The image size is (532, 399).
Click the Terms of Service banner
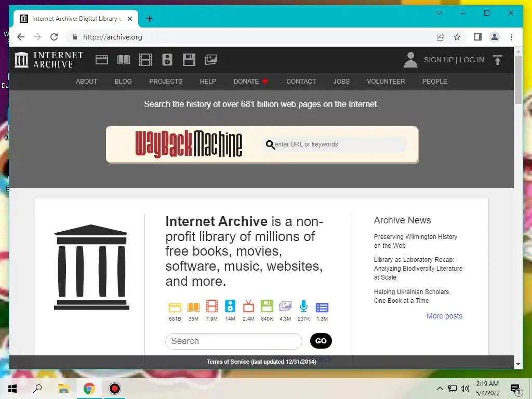pyautogui.click(x=261, y=362)
